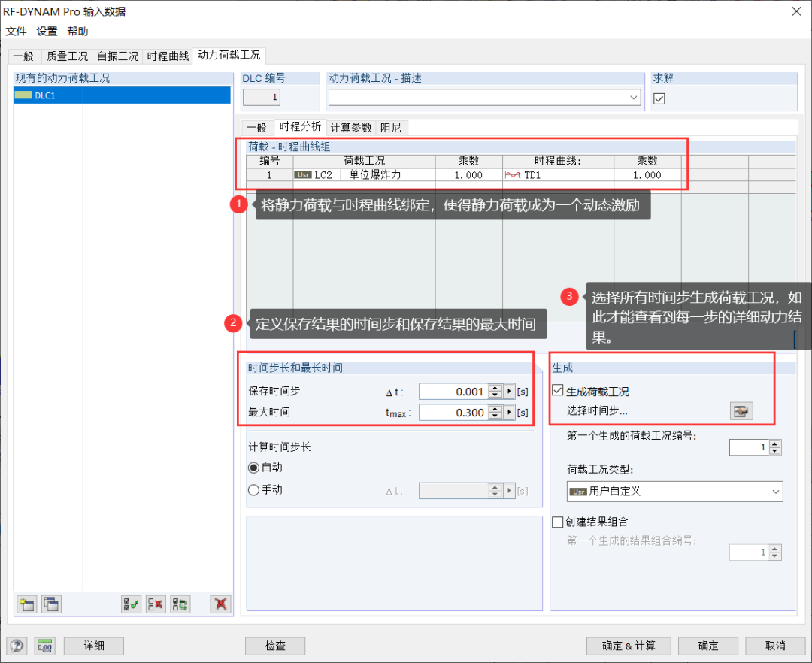Click the TD1 time diagram curve icon
Viewport: 812px width, 663px height.
513,175
